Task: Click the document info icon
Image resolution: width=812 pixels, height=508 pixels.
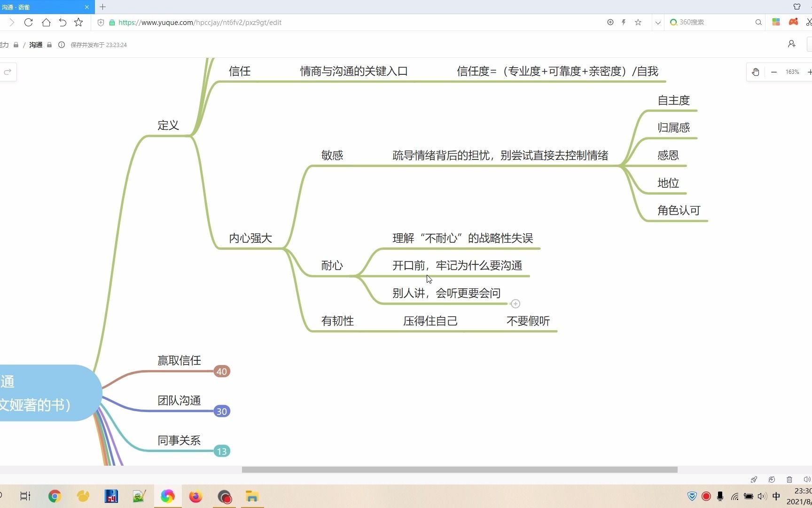Action: [x=62, y=45]
